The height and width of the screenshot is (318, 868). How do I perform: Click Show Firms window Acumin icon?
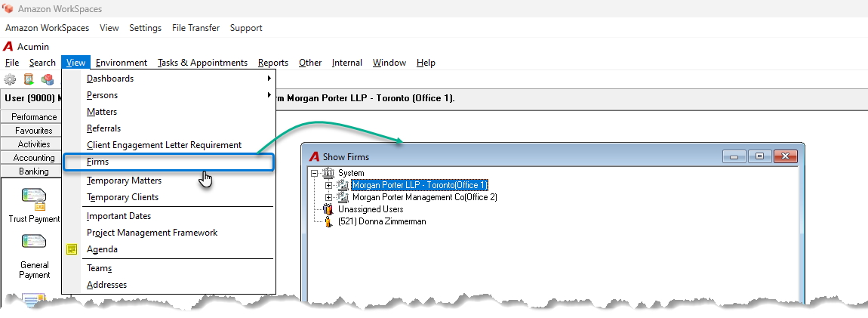tap(315, 157)
